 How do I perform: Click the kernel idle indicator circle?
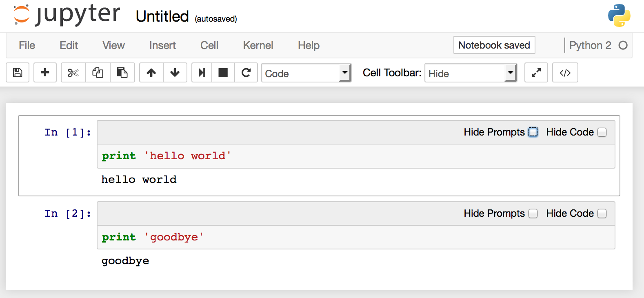pyautogui.click(x=623, y=45)
